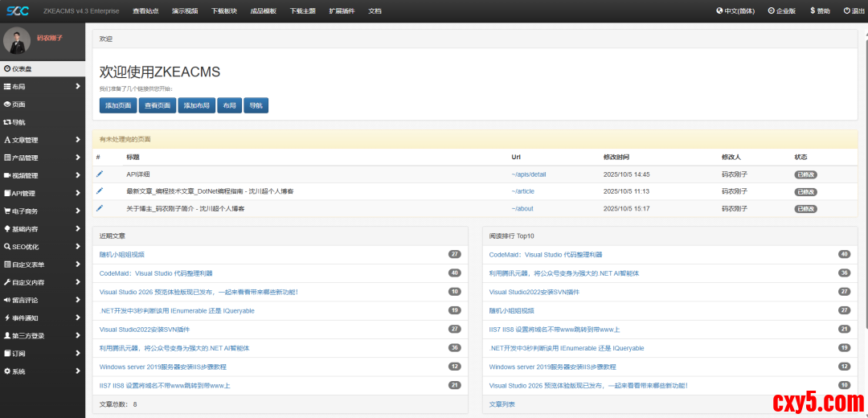Open 页面 in the sidebar
The height and width of the screenshot is (418, 868).
(x=18, y=104)
